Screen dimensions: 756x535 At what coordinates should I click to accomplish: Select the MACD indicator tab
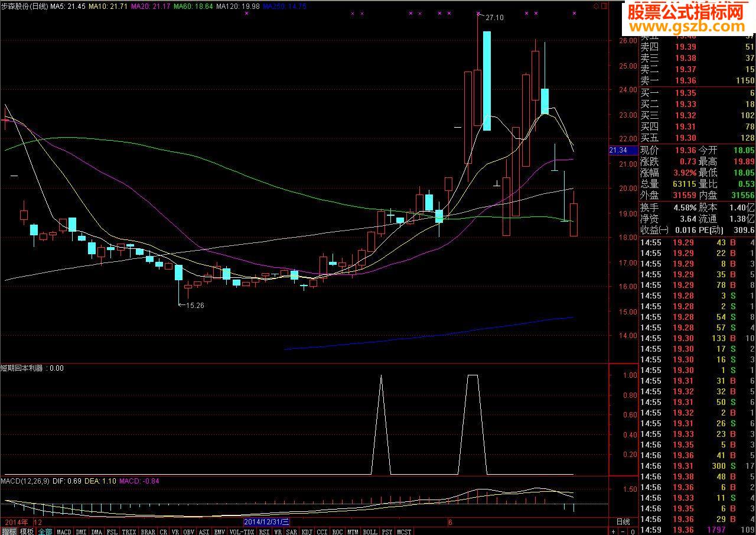(64, 531)
